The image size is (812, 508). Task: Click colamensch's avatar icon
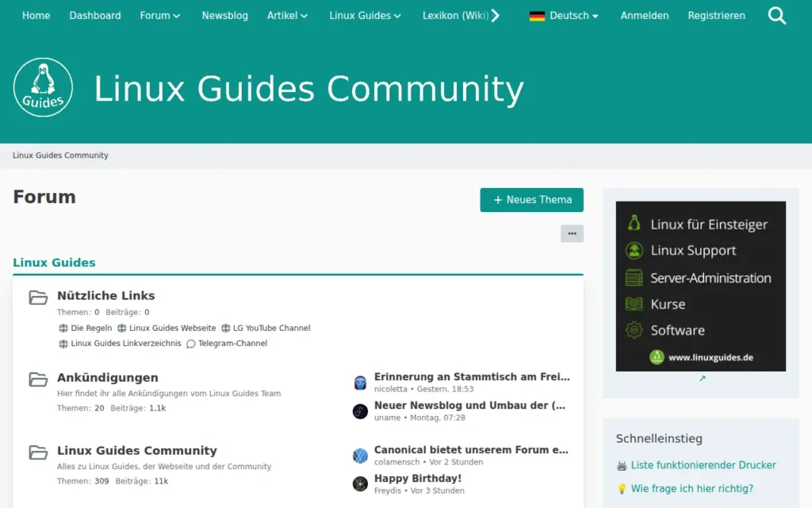pos(360,456)
